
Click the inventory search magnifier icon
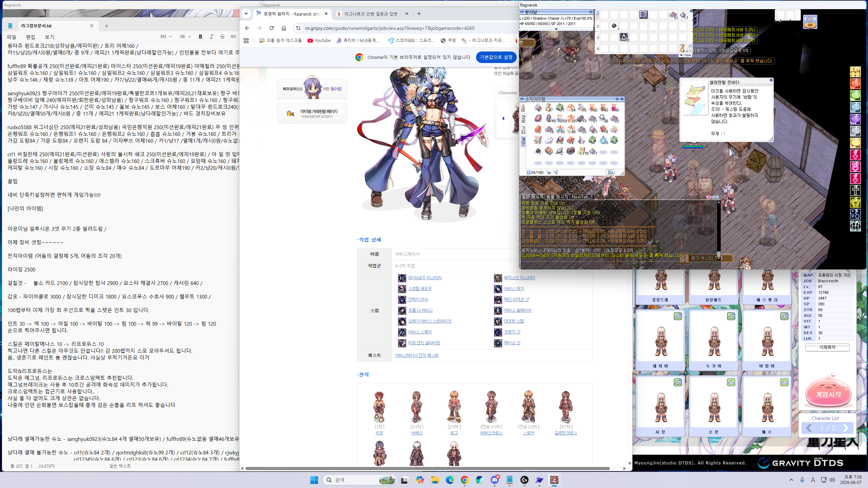pos(556,172)
